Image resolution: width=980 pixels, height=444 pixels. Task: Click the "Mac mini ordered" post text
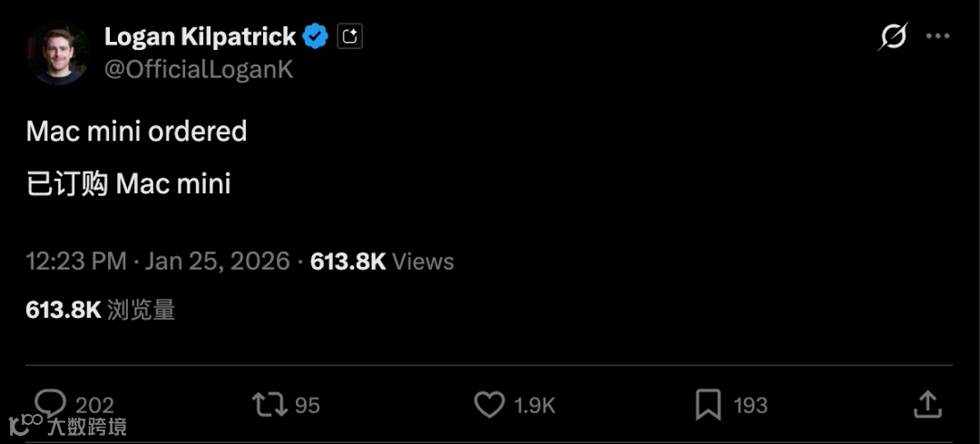pos(136,132)
